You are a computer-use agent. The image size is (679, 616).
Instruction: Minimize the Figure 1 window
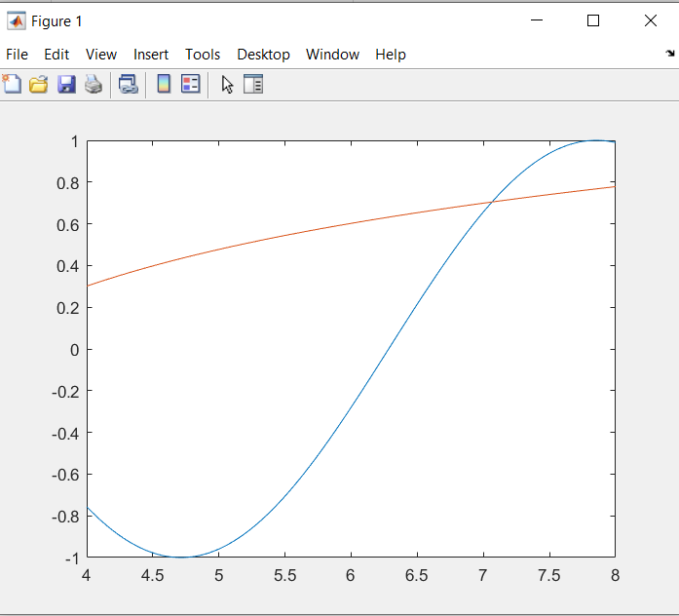(537, 20)
